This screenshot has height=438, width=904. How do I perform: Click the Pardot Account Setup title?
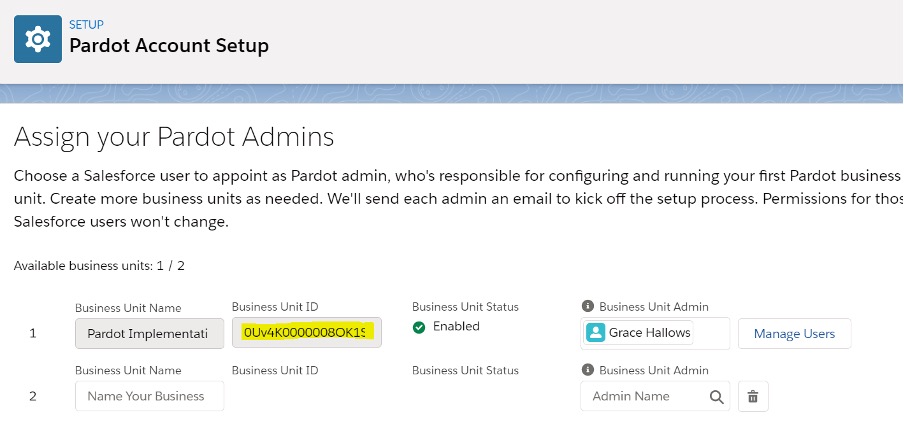point(169,46)
